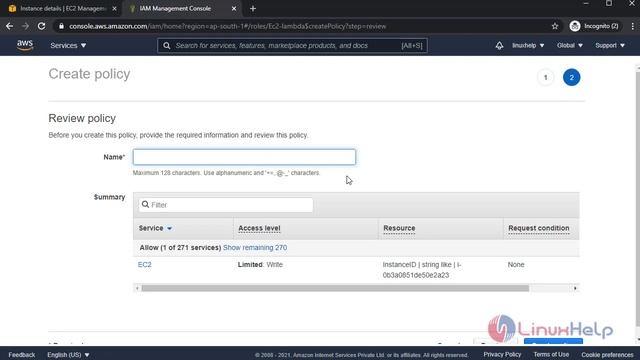Click the Request condition column header
This screenshot has width=640, height=360.
539,228
